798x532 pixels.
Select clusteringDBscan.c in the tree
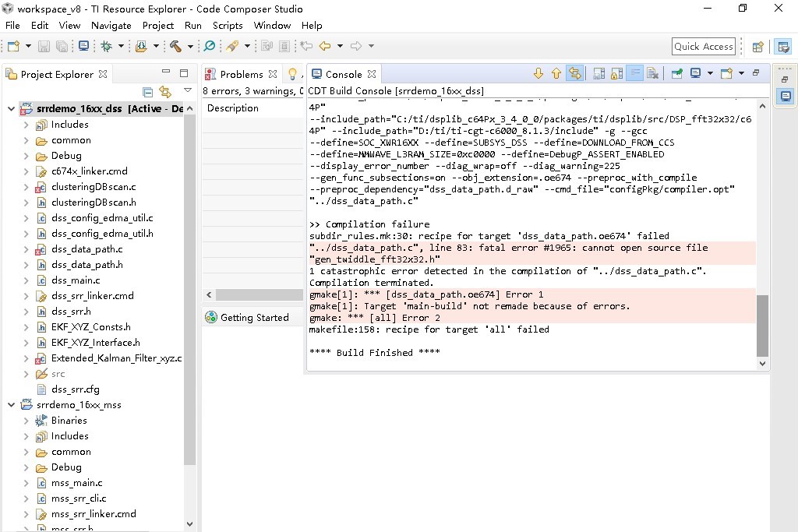pyautogui.click(x=94, y=187)
